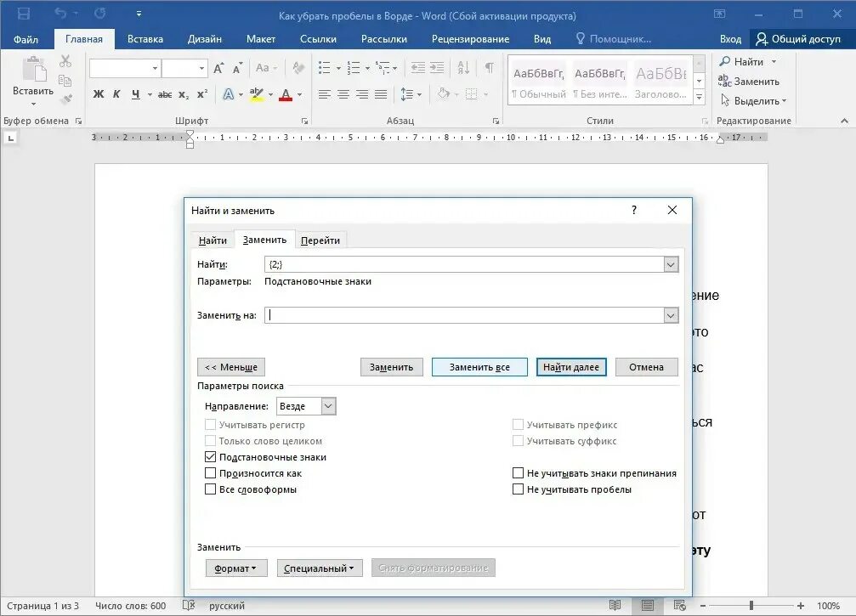Toggle Underline (Ч) formatting
Screen dimensions: 856x616
(135, 93)
